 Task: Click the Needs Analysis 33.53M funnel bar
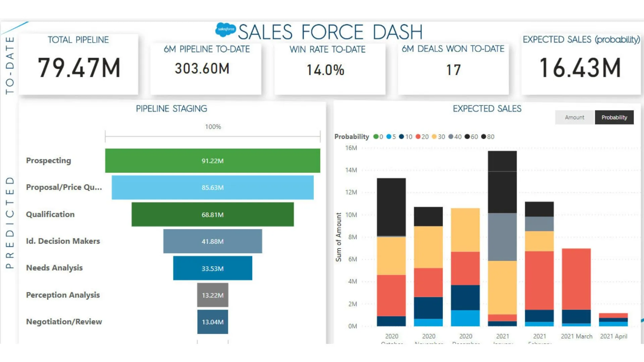(x=213, y=268)
